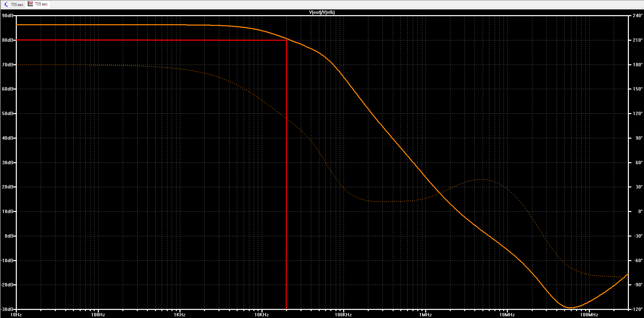
Task: Click the 80dB magnitude axis label
Action: pyautogui.click(x=8, y=40)
